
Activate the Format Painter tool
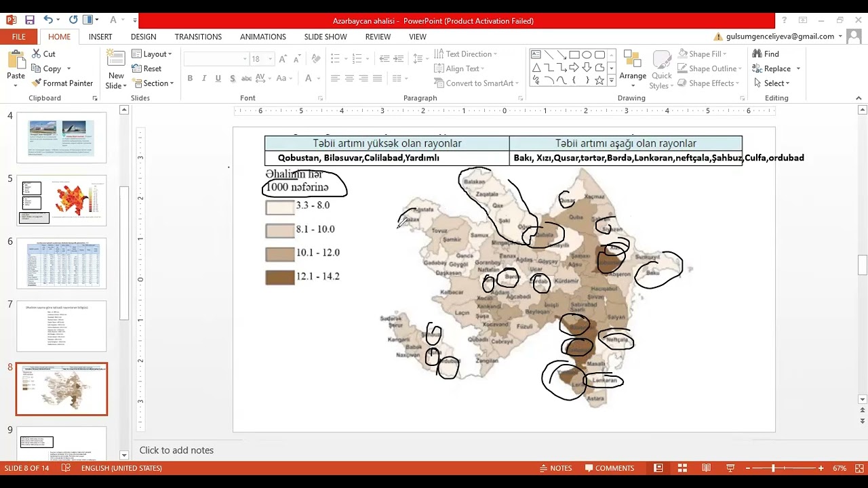click(x=62, y=83)
